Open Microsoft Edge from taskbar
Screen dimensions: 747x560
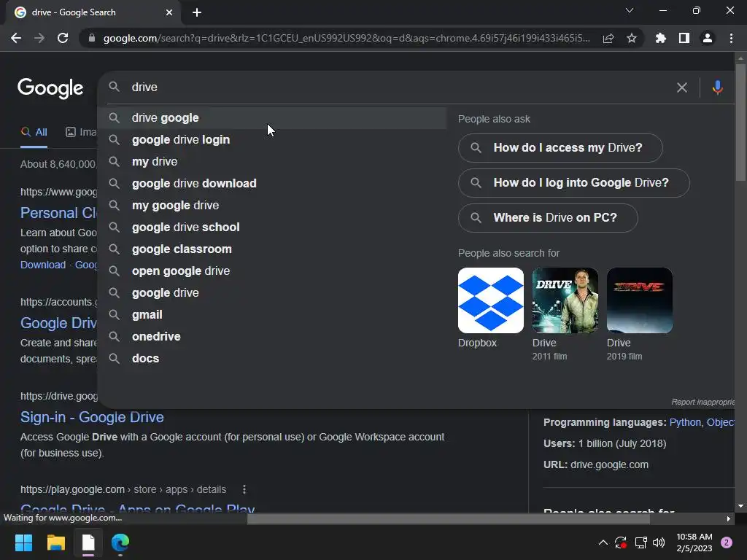tap(120, 542)
